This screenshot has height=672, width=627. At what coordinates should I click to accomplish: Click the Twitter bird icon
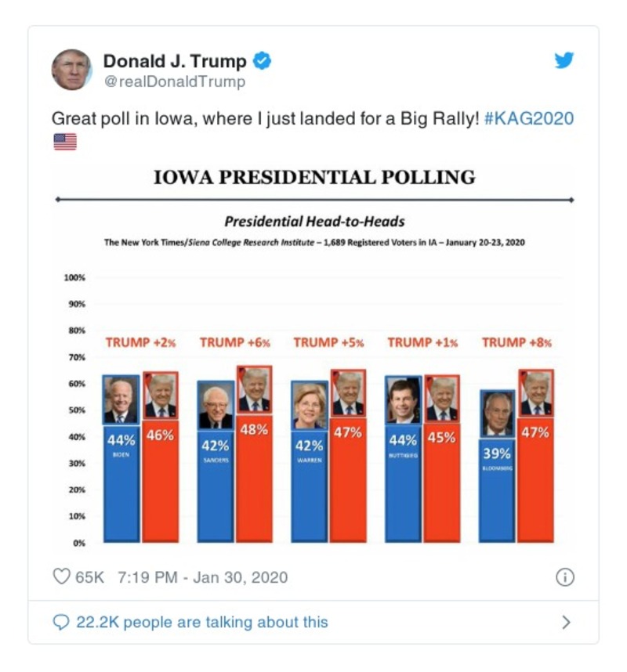(x=564, y=61)
